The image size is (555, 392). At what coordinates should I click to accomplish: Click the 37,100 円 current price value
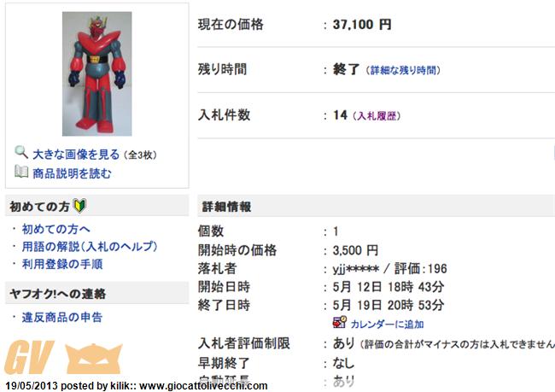click(362, 25)
